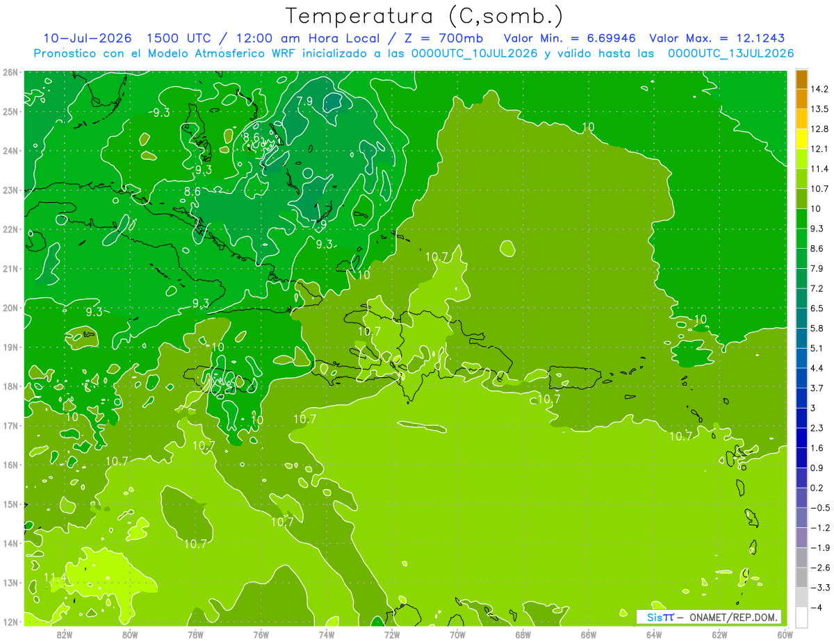
Task: Click the 14.2 colorbar tick label
Action: click(x=820, y=89)
